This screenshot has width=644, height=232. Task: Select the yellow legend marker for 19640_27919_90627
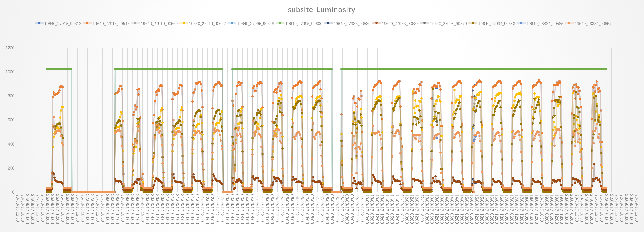pos(183,23)
